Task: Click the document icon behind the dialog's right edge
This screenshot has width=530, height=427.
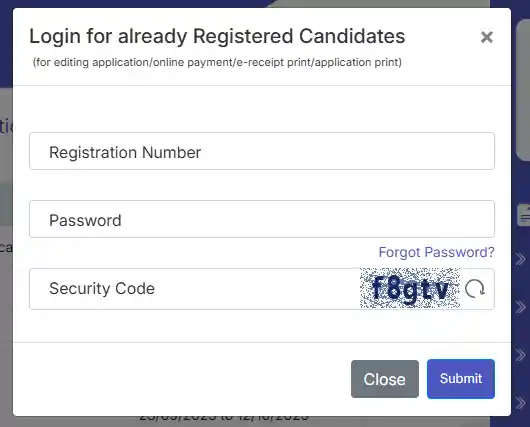Action: pos(524,215)
